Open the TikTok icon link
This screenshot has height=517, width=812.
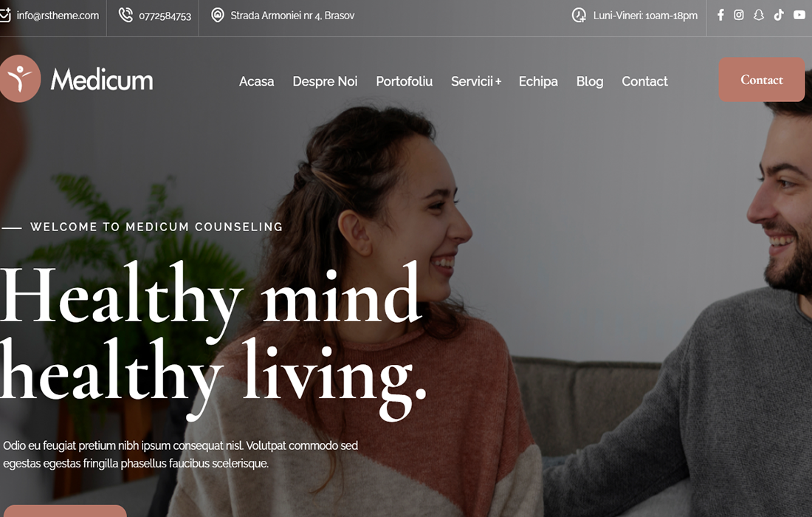point(779,15)
